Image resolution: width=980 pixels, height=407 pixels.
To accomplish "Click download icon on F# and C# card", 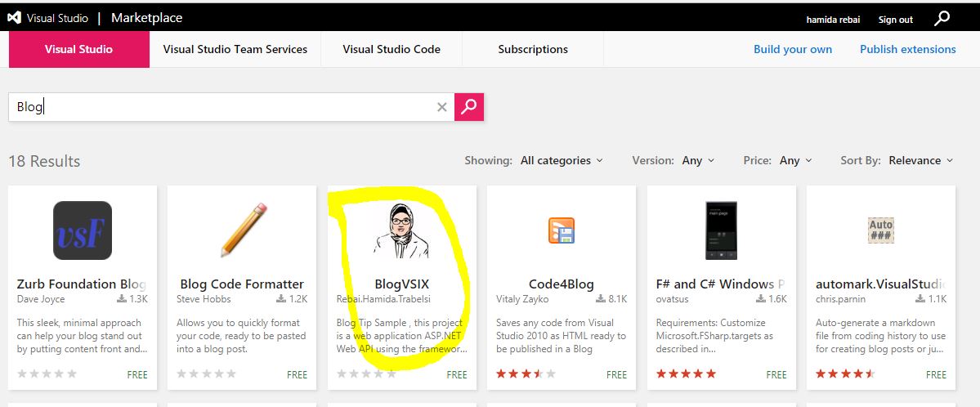I will (761, 299).
